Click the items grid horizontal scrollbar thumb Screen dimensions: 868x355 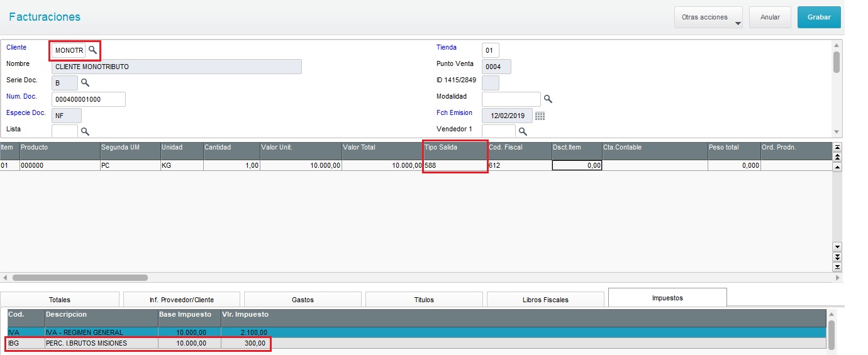(80, 277)
